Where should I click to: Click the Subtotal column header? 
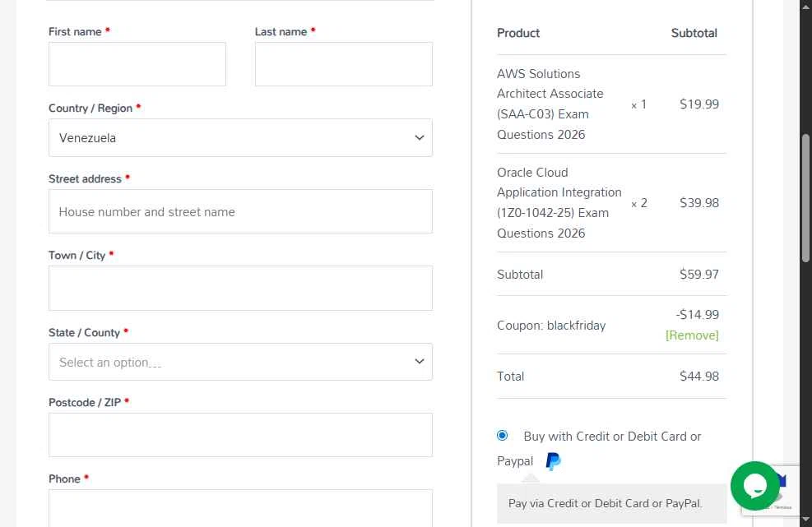pos(694,33)
